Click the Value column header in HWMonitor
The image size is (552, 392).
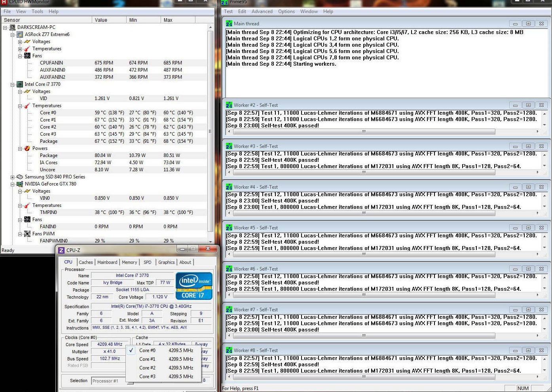pos(109,20)
